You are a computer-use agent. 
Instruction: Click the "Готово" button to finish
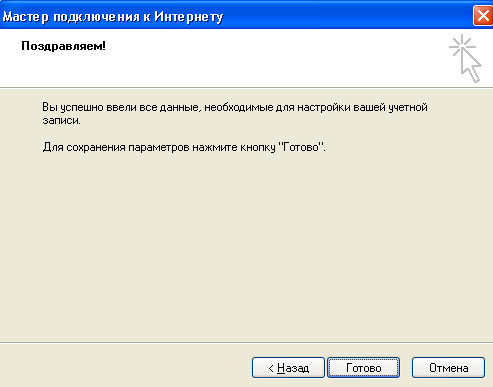(363, 368)
